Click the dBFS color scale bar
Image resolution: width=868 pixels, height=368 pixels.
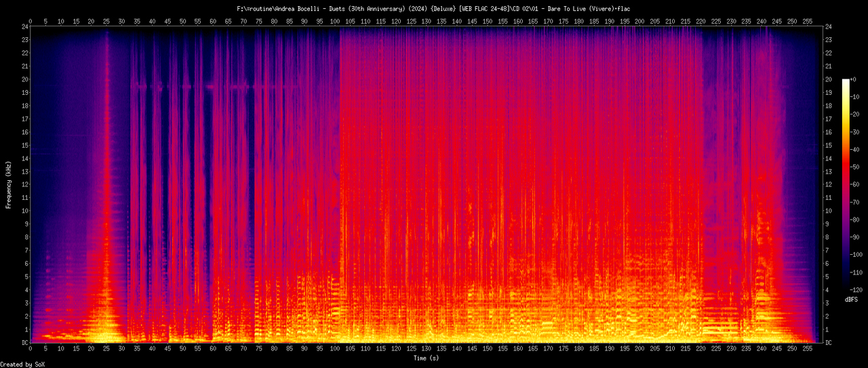[x=846, y=185]
